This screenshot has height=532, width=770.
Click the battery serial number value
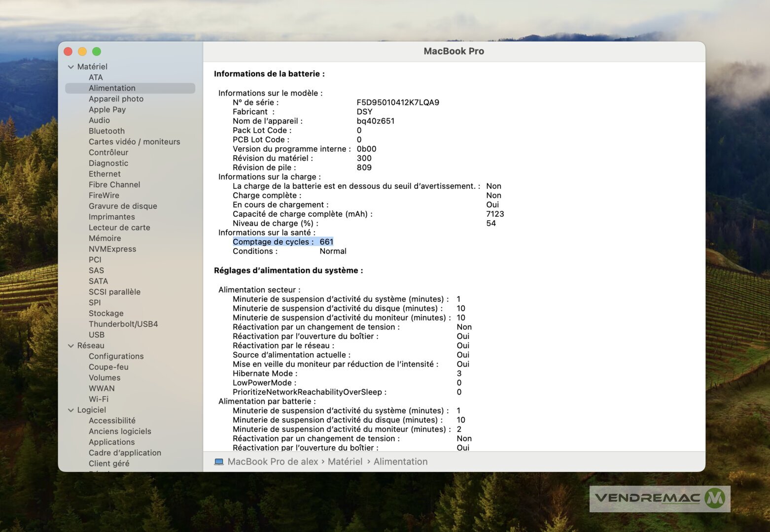(x=398, y=102)
